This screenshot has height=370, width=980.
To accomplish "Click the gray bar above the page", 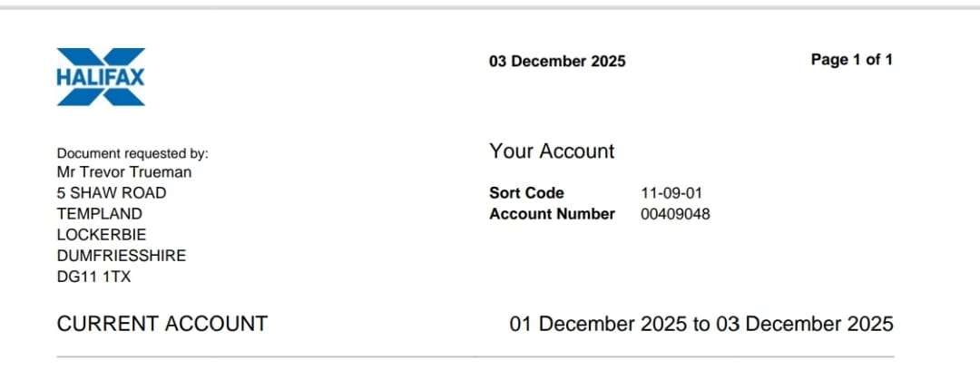I will point(490,8).
